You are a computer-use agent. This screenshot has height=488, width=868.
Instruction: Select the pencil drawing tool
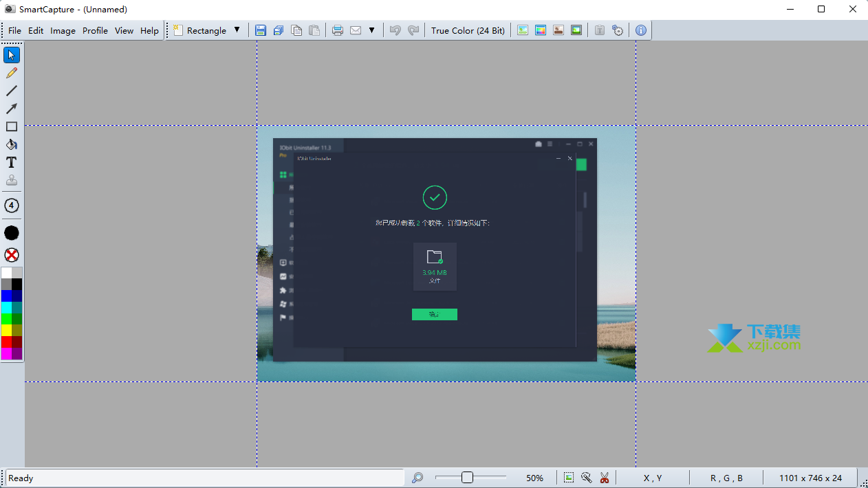point(12,73)
